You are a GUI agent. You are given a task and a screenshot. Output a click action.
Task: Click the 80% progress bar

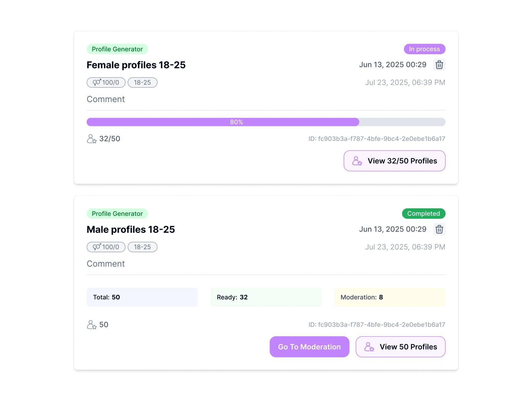coord(266,122)
